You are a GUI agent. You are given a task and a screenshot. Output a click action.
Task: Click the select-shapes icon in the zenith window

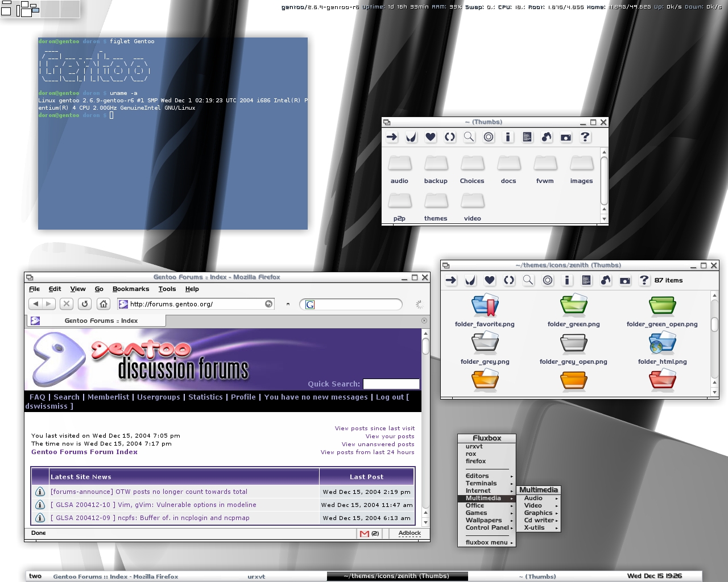(606, 280)
